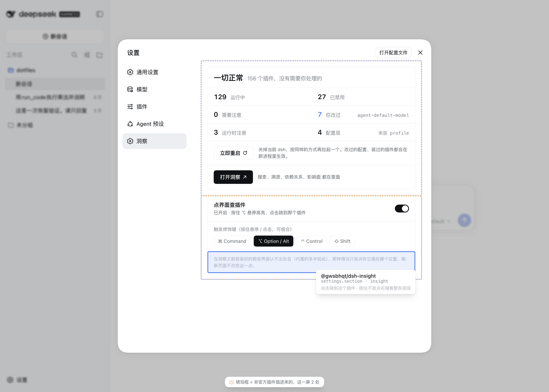Image resolution: width=549 pixels, height=392 pixels.
Task: Click the send arrow button in background
Action: (x=464, y=220)
